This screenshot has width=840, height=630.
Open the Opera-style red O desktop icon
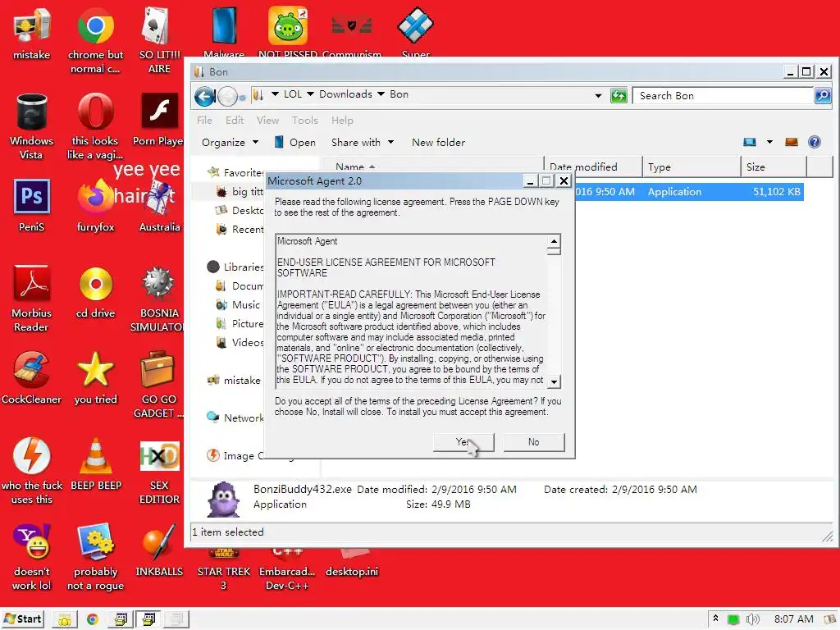tap(95, 126)
